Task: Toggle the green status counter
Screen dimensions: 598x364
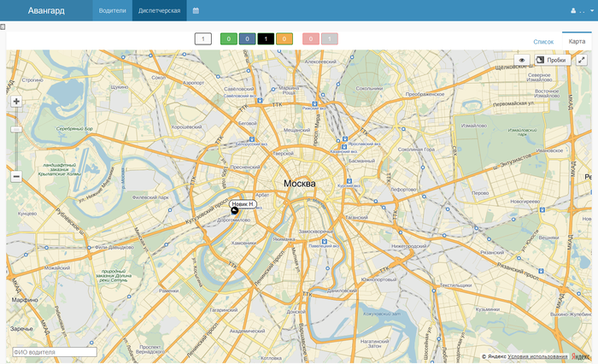Action: (229, 39)
